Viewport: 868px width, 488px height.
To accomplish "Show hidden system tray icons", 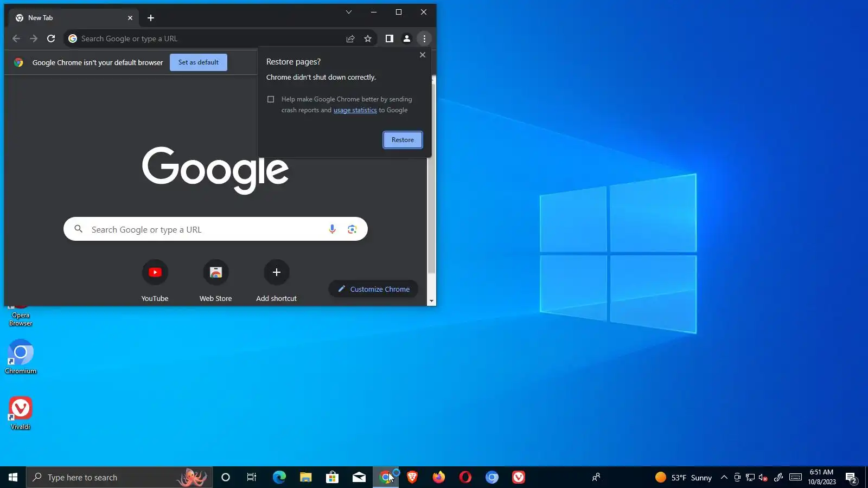I will click(724, 477).
